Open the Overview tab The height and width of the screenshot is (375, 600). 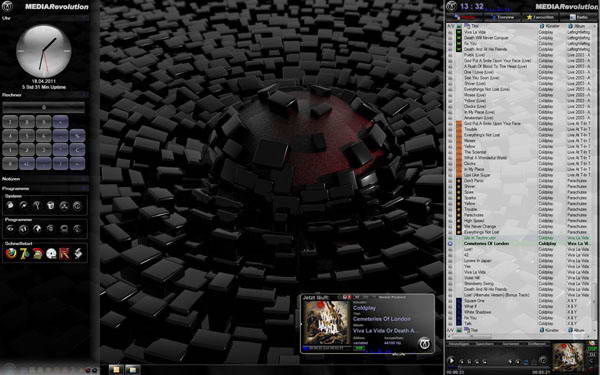pos(502,17)
